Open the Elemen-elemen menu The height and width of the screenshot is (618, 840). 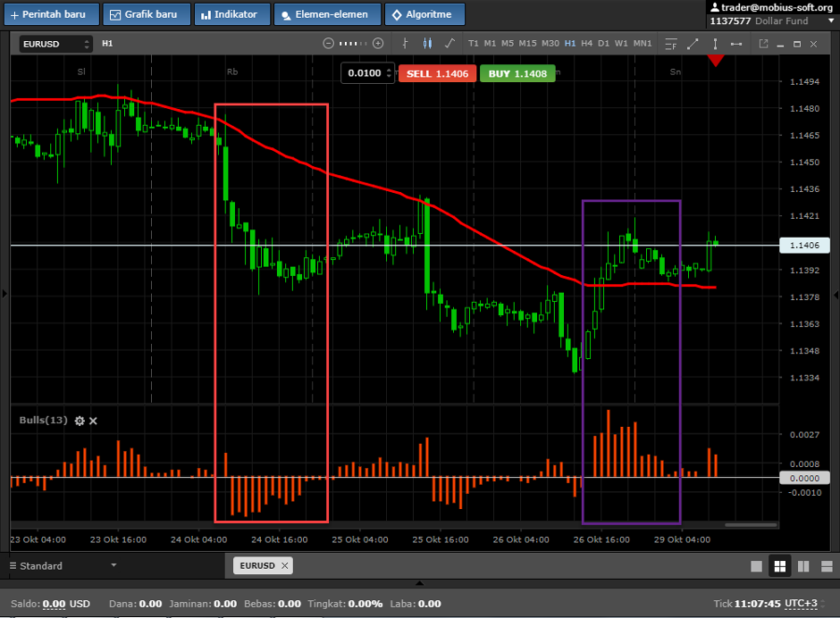coord(327,14)
